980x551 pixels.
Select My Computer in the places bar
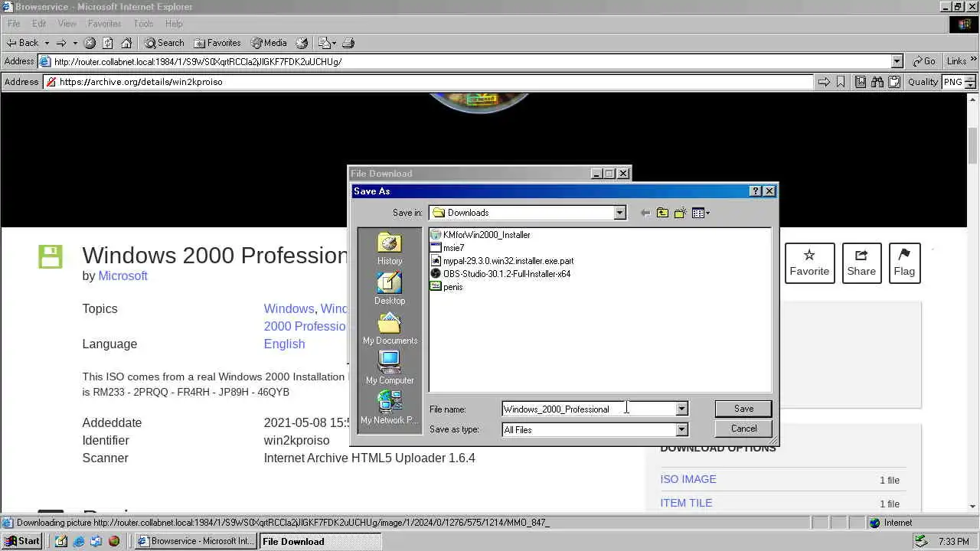390,369
